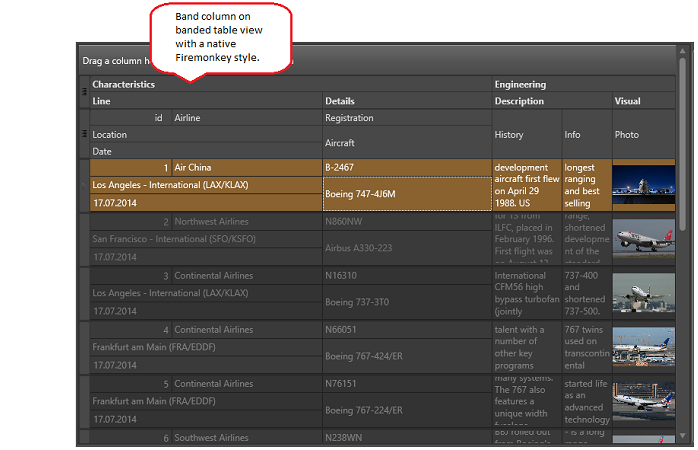Click the scrollbar up arrow
Image resolution: width=698 pixels, height=450 pixels.
(682, 51)
